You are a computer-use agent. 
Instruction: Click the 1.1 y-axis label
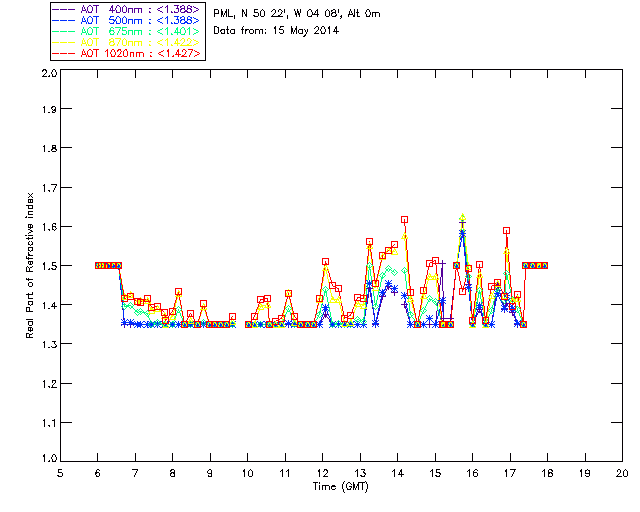click(49, 423)
